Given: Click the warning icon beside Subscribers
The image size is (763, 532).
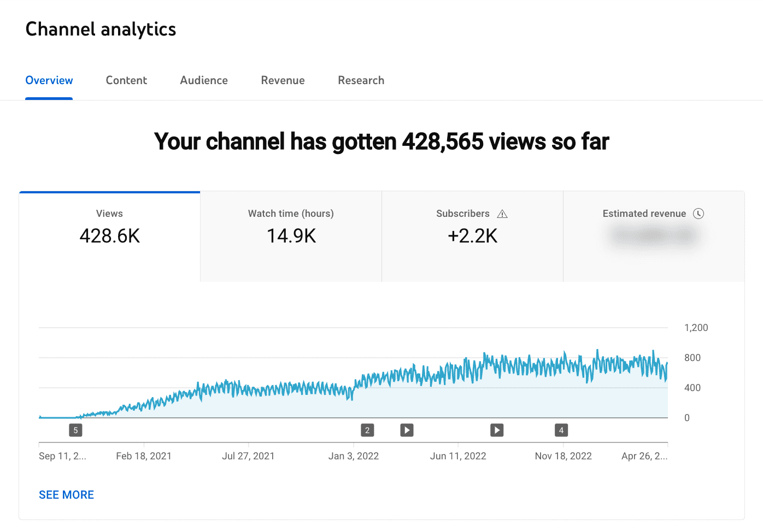Looking at the screenshot, I should tap(502, 214).
